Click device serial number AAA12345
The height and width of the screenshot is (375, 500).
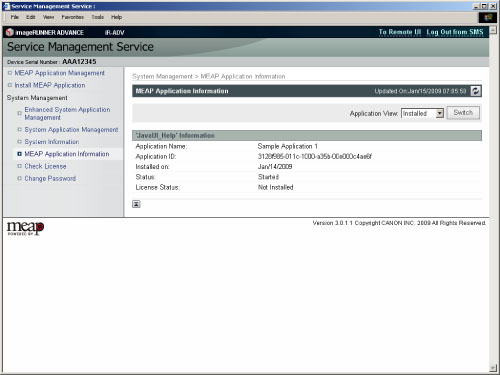click(x=79, y=62)
